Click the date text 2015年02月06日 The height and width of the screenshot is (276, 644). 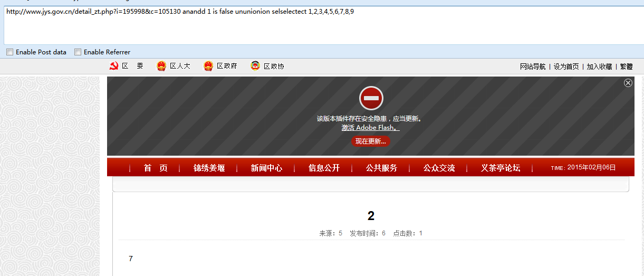592,167
